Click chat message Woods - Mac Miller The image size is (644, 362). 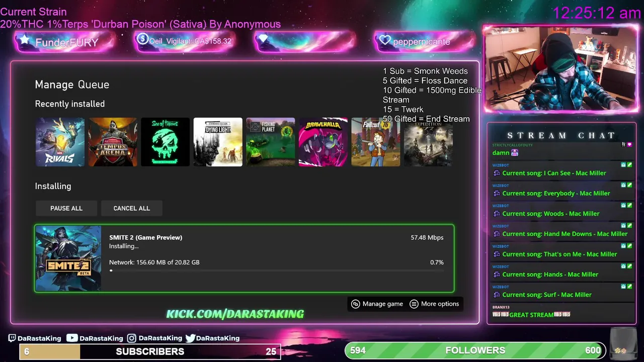(x=550, y=213)
